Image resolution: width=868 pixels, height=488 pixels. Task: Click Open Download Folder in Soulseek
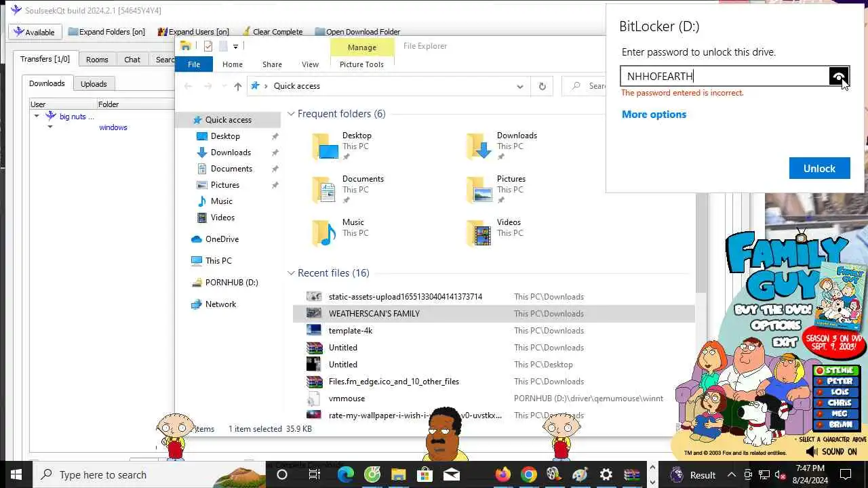[x=357, y=32]
